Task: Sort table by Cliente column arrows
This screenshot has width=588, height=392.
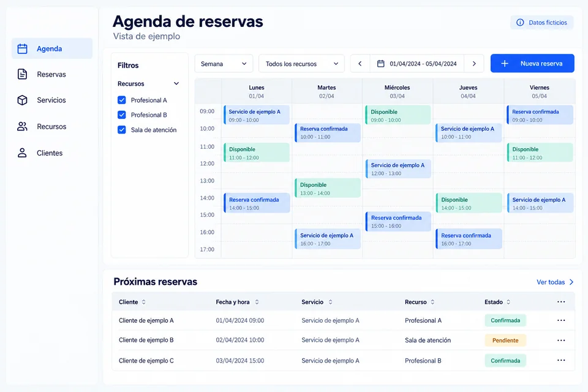Action: [x=143, y=302]
